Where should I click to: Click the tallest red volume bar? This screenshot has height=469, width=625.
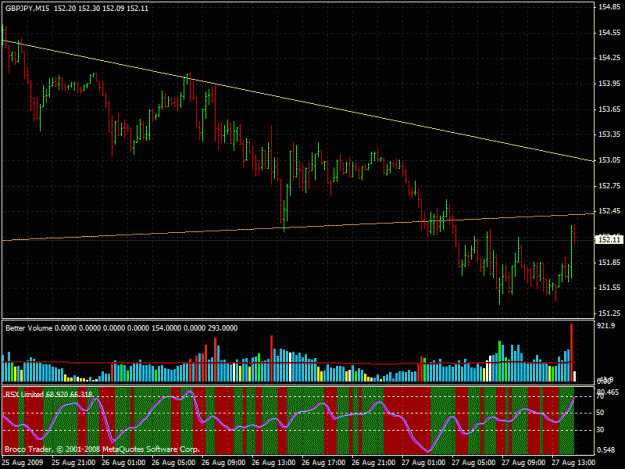(572, 353)
